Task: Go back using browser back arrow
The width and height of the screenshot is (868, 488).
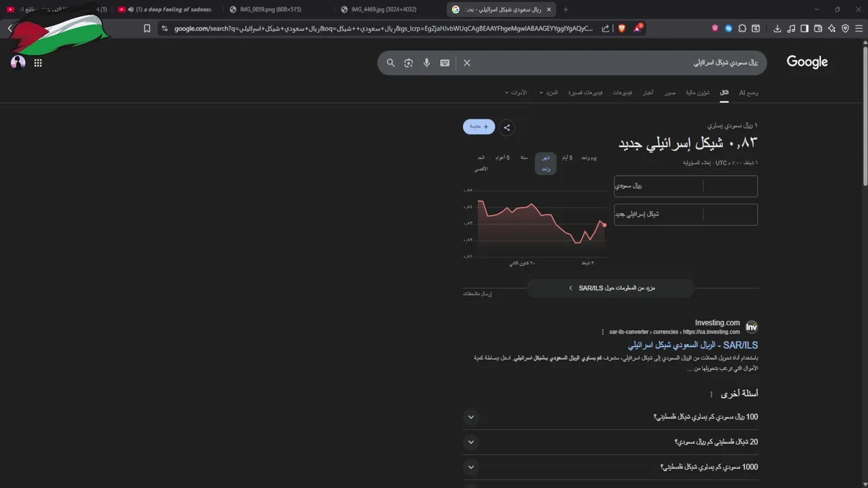Action: [9, 28]
